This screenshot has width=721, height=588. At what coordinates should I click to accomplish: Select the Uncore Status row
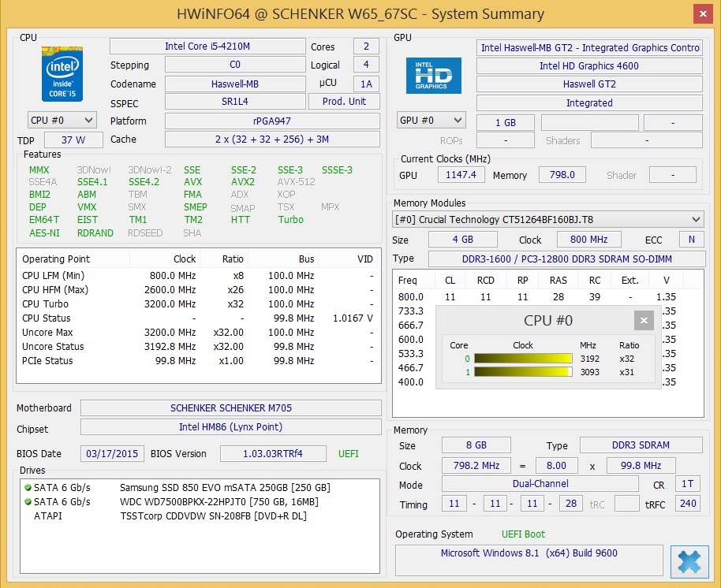click(x=198, y=347)
